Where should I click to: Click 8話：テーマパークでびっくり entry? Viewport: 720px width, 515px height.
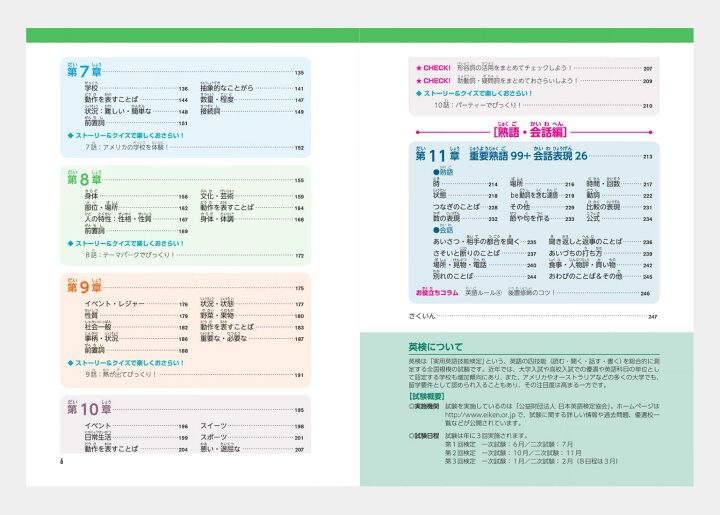pos(130,255)
